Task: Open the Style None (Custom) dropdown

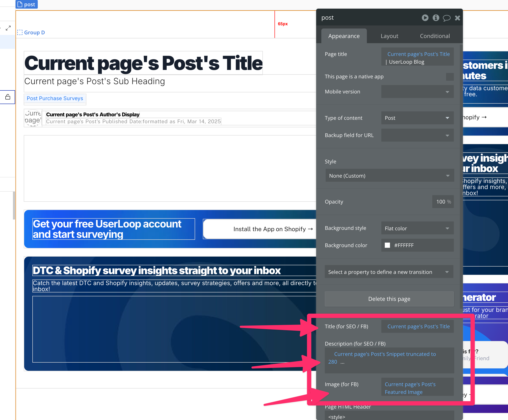Action: tap(390, 176)
